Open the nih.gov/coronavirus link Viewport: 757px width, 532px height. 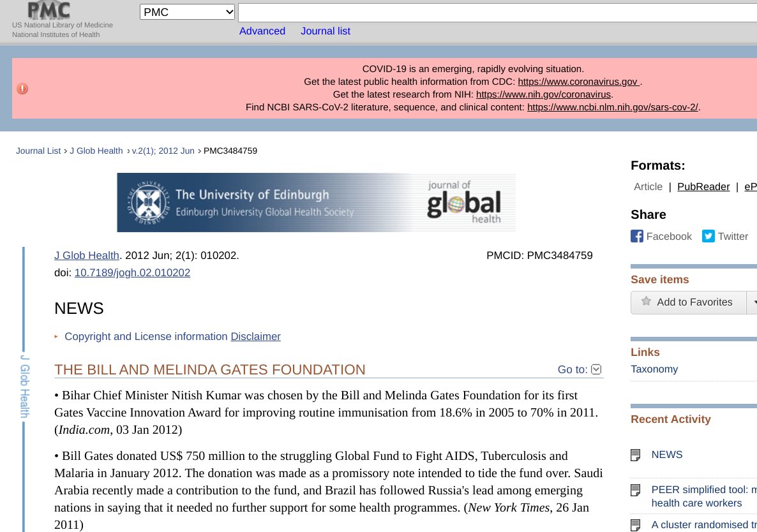[x=544, y=94]
